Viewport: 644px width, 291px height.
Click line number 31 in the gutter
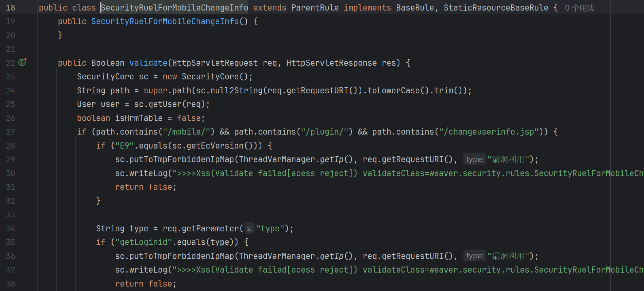click(x=11, y=187)
